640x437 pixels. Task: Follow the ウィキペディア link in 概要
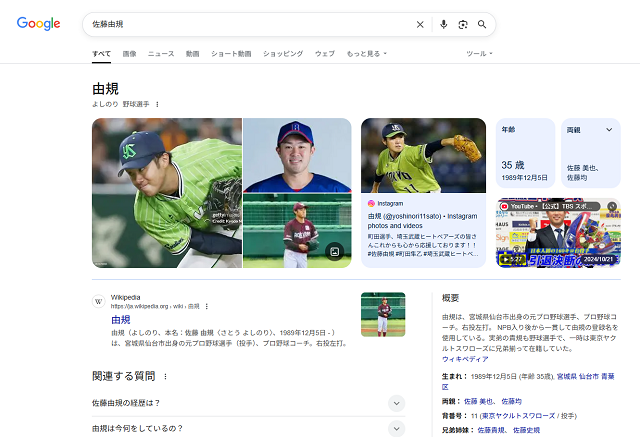[x=465, y=359]
